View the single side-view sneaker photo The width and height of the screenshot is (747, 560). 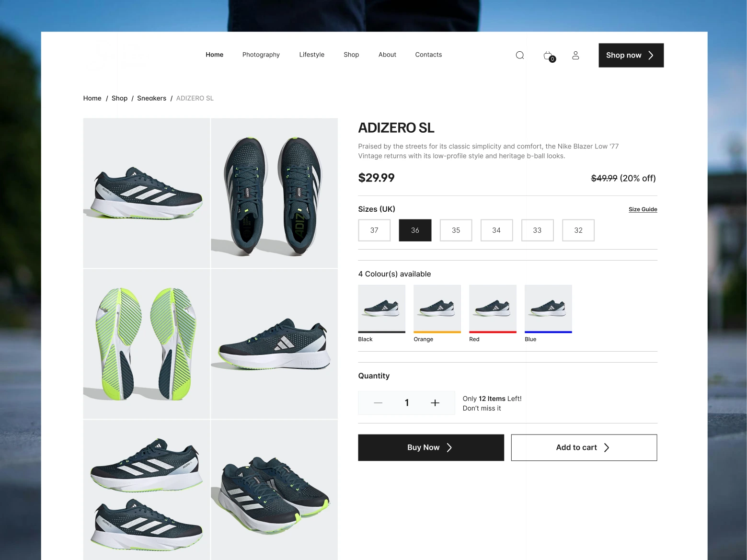coord(146,193)
